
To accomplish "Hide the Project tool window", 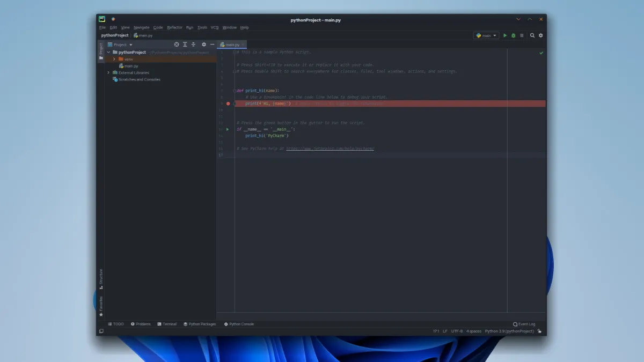I will click(212, 45).
